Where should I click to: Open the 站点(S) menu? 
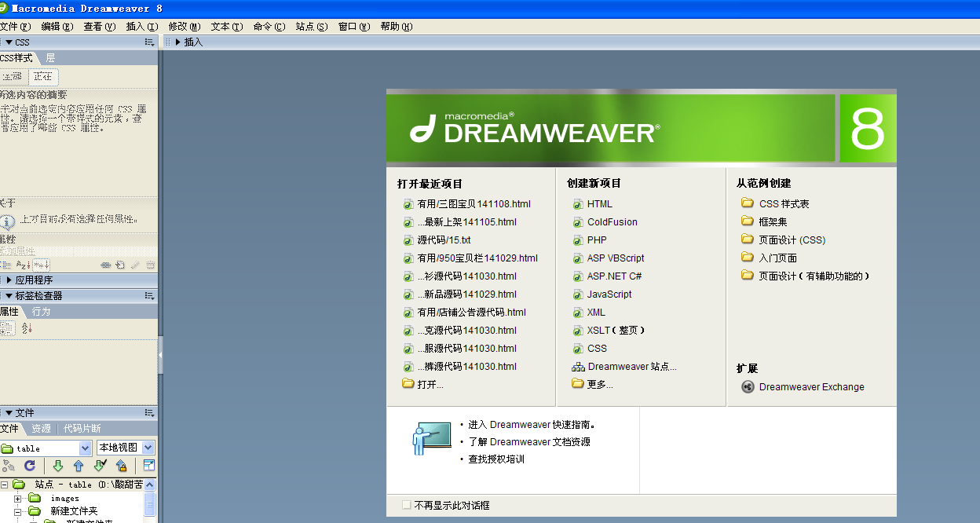click(312, 27)
